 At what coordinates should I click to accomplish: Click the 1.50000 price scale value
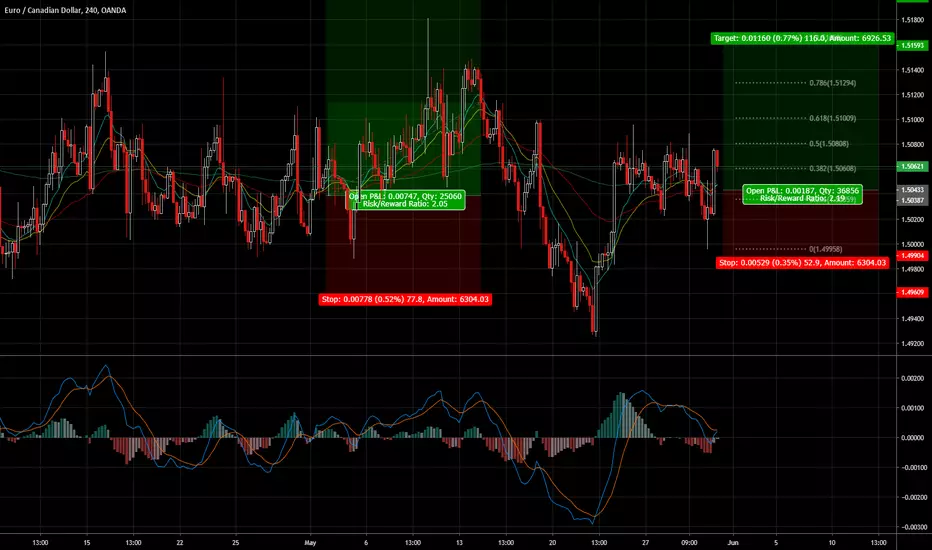912,244
